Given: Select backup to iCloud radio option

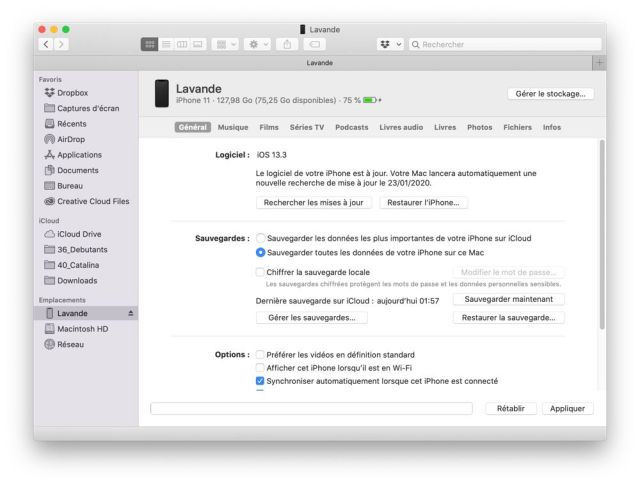Looking at the screenshot, I should click(260, 238).
